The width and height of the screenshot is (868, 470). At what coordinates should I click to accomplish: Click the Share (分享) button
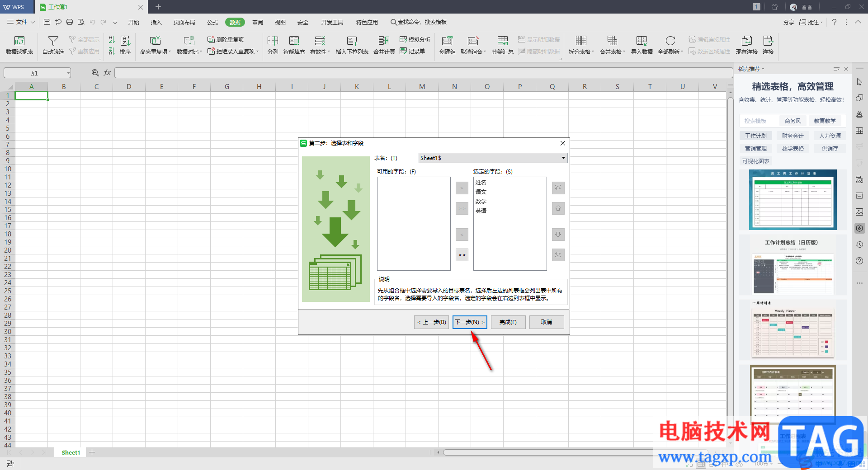click(x=789, y=22)
